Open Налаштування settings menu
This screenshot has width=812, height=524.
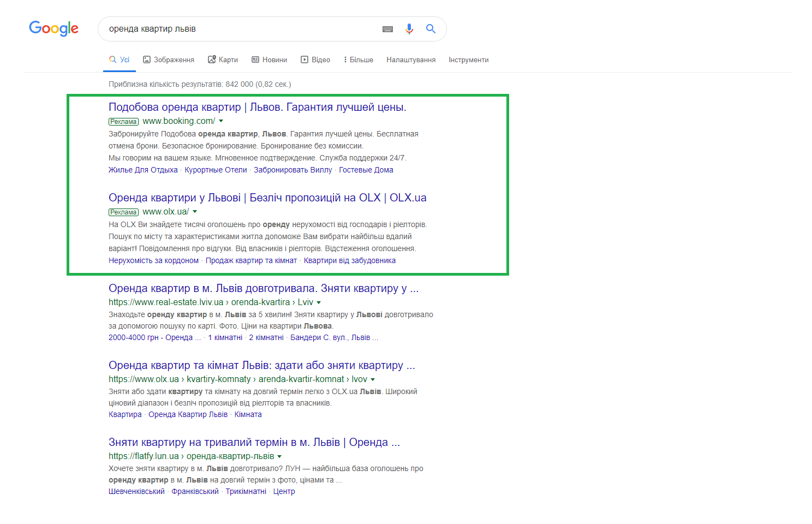tap(411, 59)
